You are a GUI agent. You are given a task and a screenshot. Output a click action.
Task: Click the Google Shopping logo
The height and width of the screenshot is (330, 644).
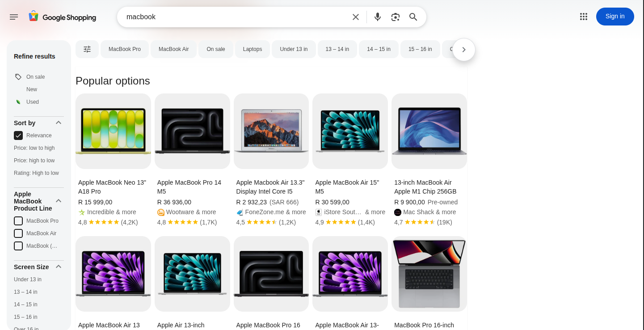[x=62, y=17]
